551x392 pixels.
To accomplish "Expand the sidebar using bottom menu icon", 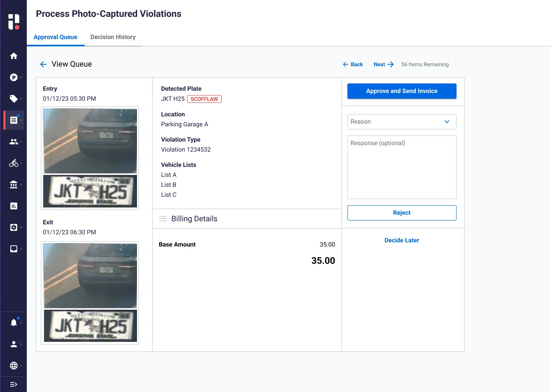I will 14,384.
